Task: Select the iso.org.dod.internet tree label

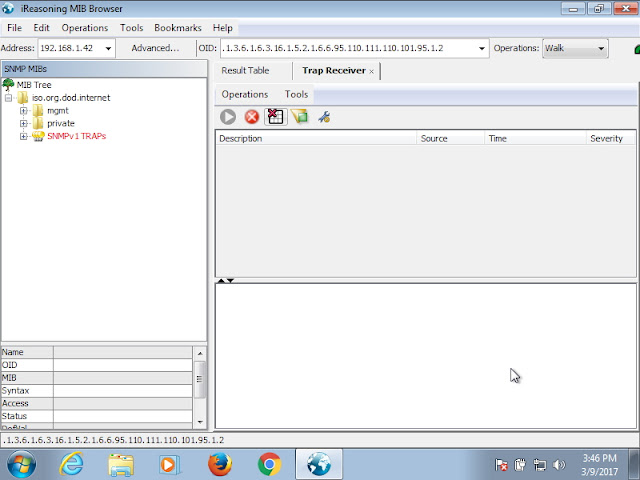Action: (71, 98)
